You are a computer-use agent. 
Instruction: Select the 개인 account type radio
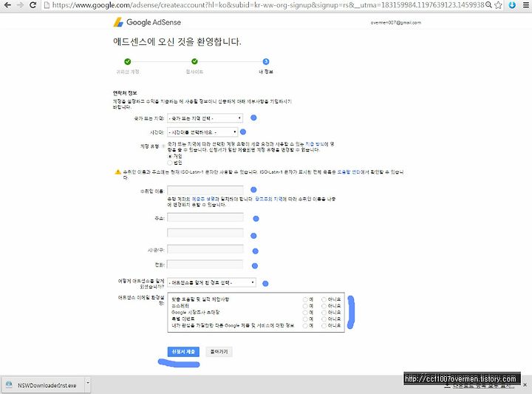click(x=170, y=157)
